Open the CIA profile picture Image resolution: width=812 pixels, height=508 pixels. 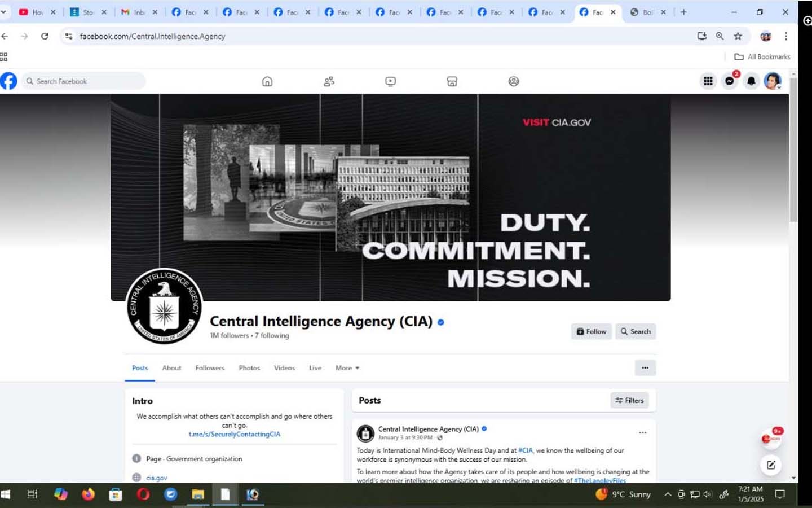click(x=164, y=305)
